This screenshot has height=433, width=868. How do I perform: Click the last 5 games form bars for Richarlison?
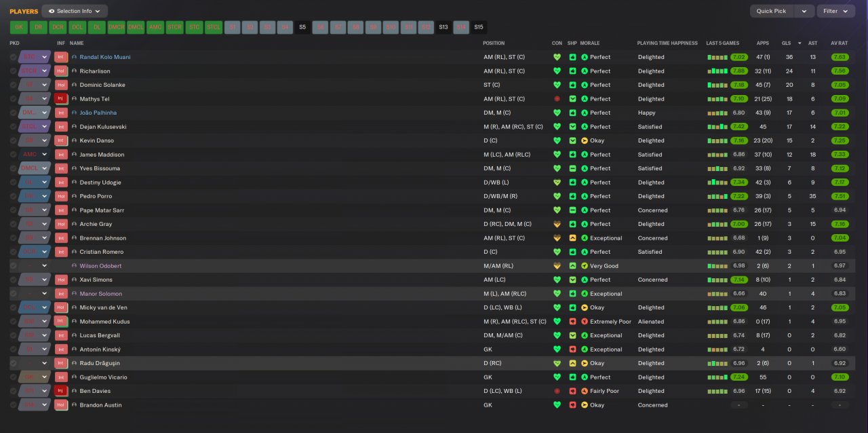pos(717,71)
